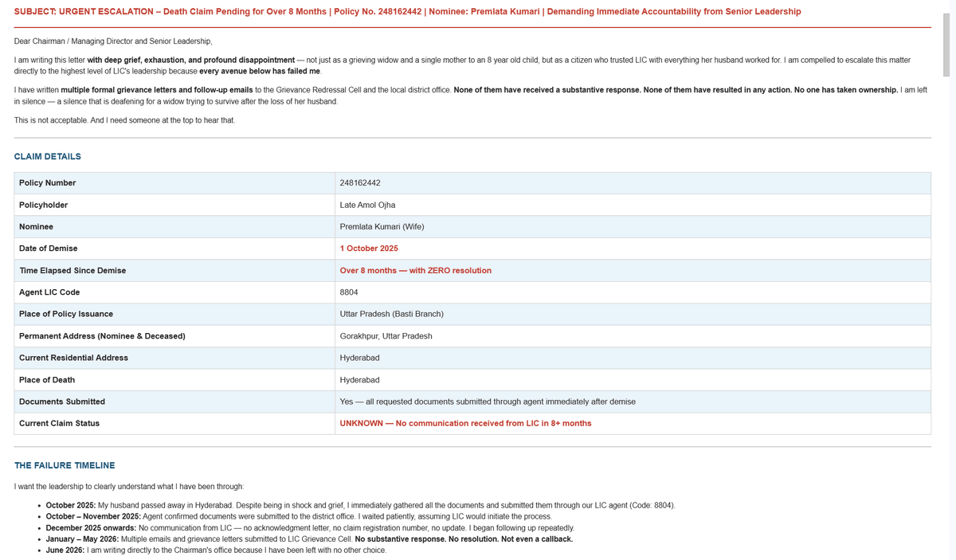Click the subject line starting 'SUBJECT: URGENT ESCALATION'
Viewport: 956px width, 560px height.
pos(408,12)
